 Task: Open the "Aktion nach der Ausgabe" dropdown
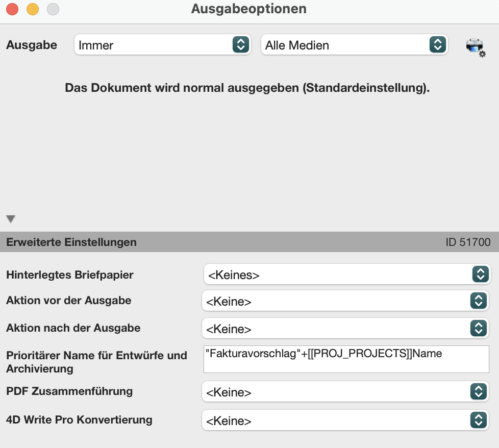click(x=345, y=329)
